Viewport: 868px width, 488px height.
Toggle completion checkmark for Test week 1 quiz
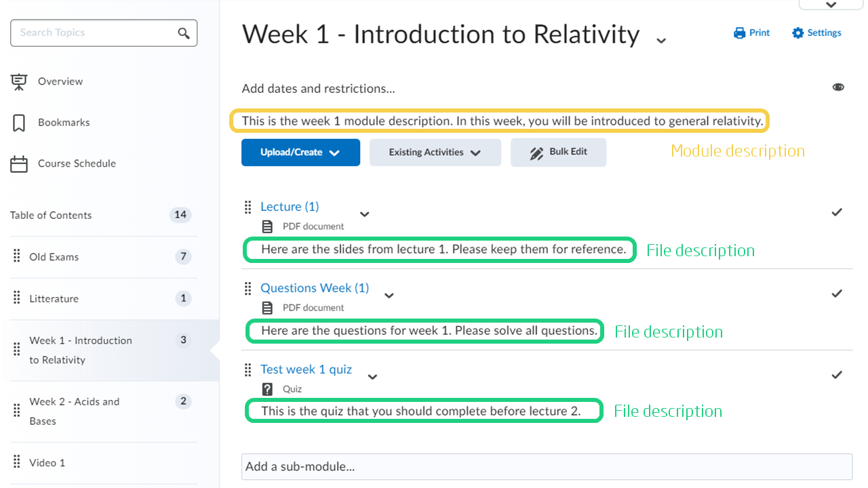pos(837,375)
